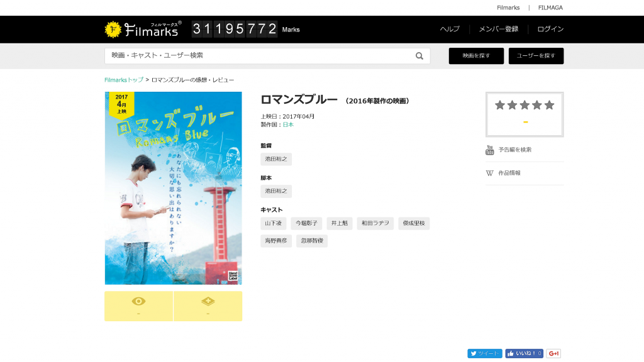The height and width of the screenshot is (362, 644).
Task: Share via the Twitter tweet button
Action: point(485,353)
